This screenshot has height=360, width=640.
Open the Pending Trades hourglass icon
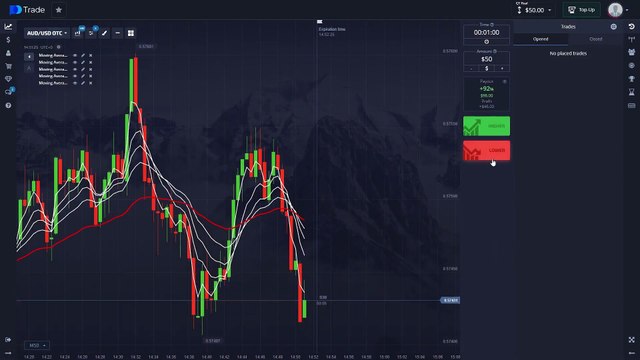[x=631, y=92]
